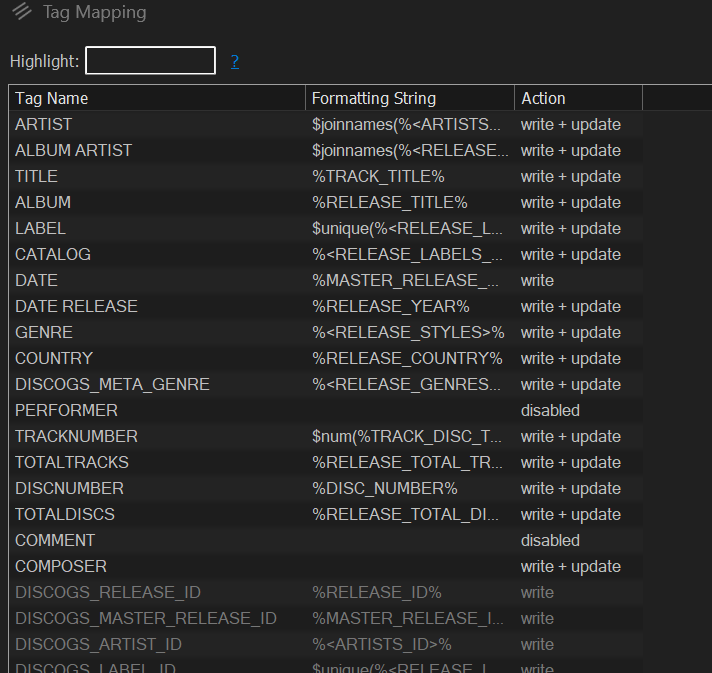Click ALBUM's %RELEASE_TITLE% formatting string
Screen dimensions: 712x673
point(389,203)
